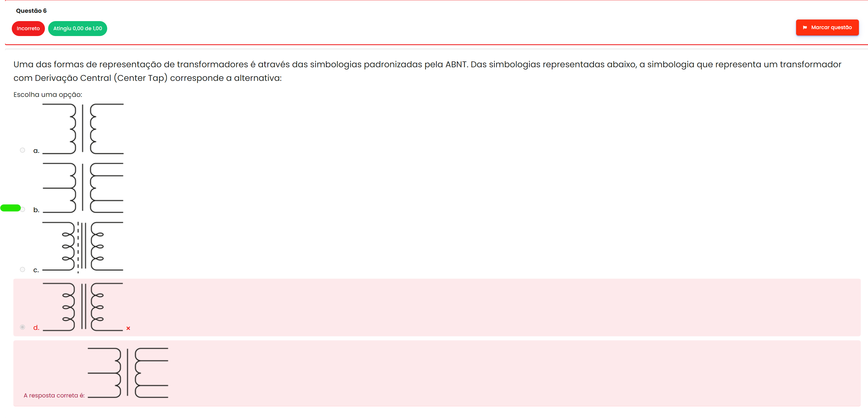Click the Incorreto status badge
This screenshot has width=868, height=418.
click(28, 29)
